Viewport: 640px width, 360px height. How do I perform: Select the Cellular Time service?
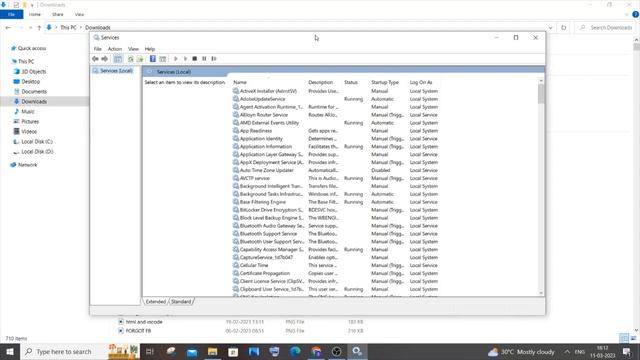click(336, 265)
